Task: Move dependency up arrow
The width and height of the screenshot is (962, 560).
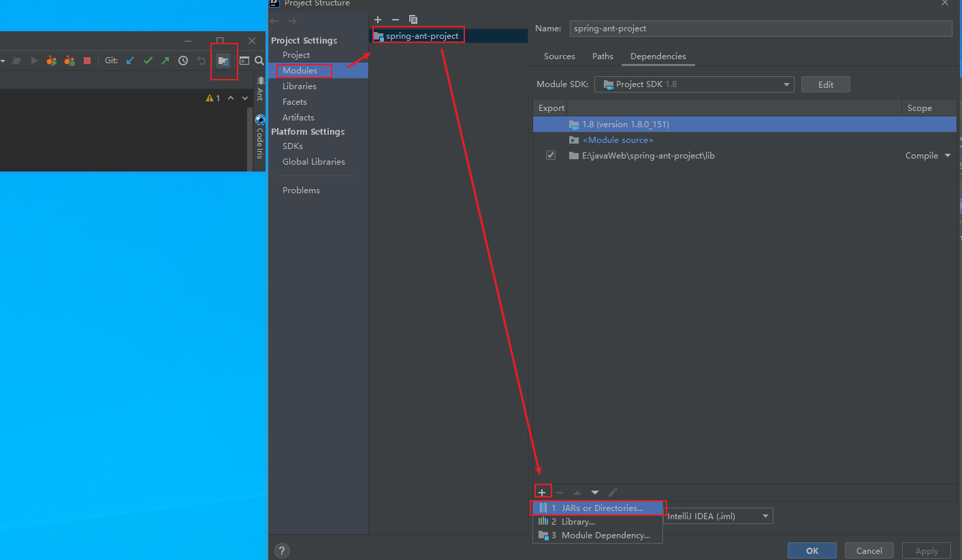Action: point(577,492)
